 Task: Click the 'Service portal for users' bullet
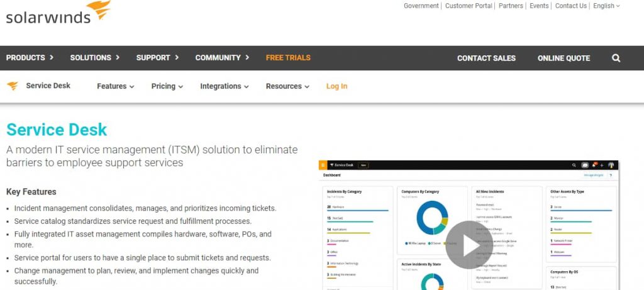[x=143, y=258]
